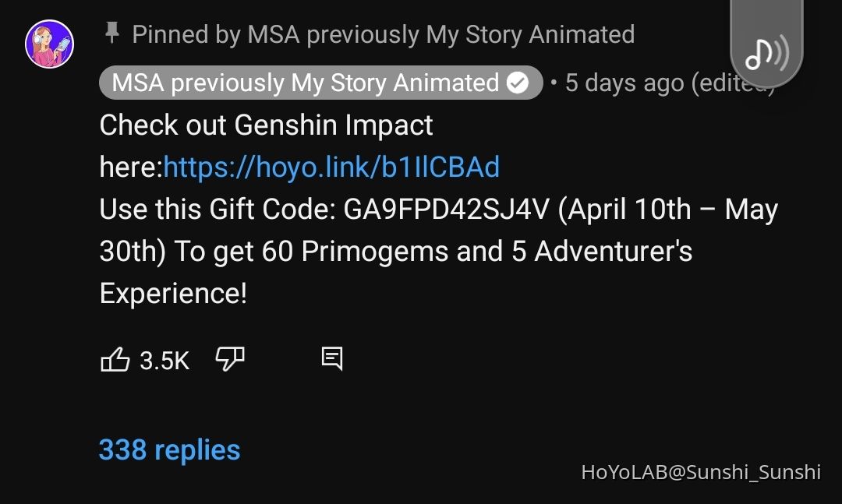Click the gift code GA9FPD42SJ4V text
Image resolution: width=842 pixels, height=504 pixels.
pyautogui.click(x=447, y=210)
